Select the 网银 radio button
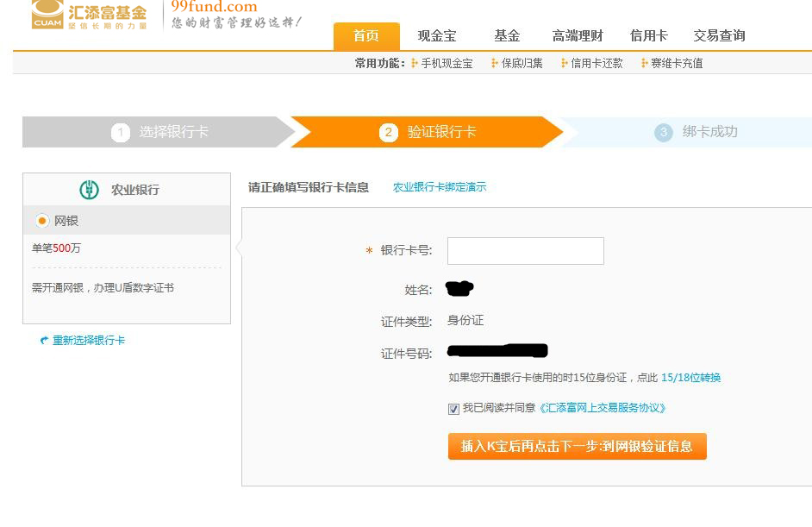812x527 pixels. 42,221
